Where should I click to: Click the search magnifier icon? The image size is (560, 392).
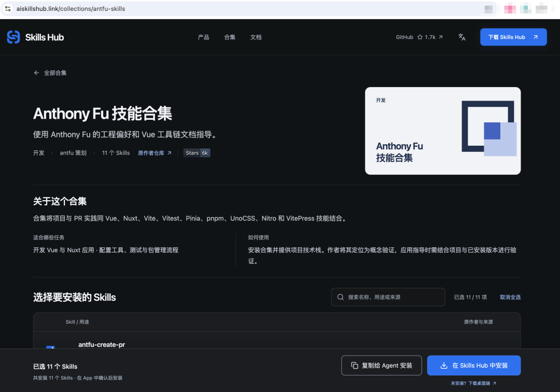(340, 297)
